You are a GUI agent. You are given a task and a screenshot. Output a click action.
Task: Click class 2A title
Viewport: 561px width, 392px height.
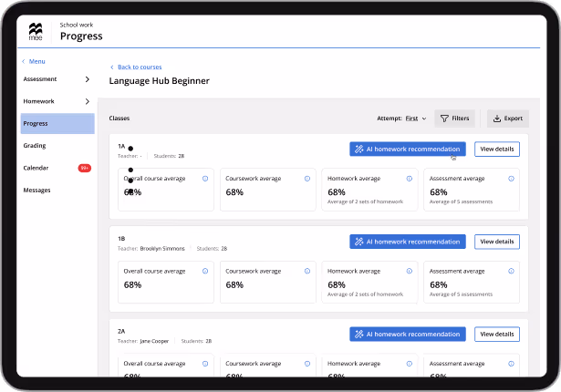pyautogui.click(x=121, y=331)
